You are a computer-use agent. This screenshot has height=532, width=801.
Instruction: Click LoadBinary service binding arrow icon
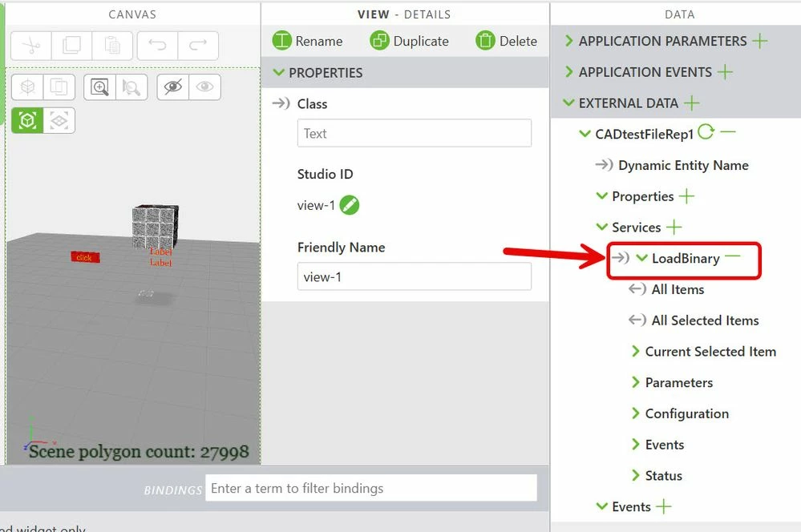pos(621,258)
